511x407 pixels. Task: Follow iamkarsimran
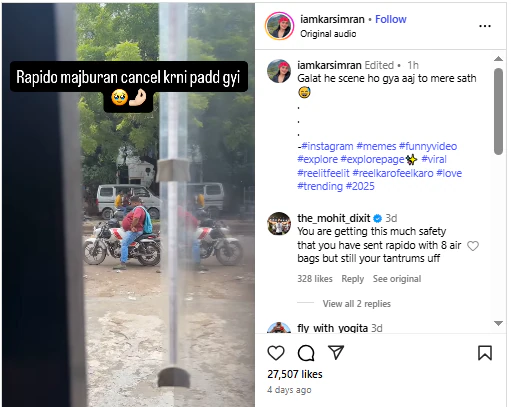[x=391, y=19]
